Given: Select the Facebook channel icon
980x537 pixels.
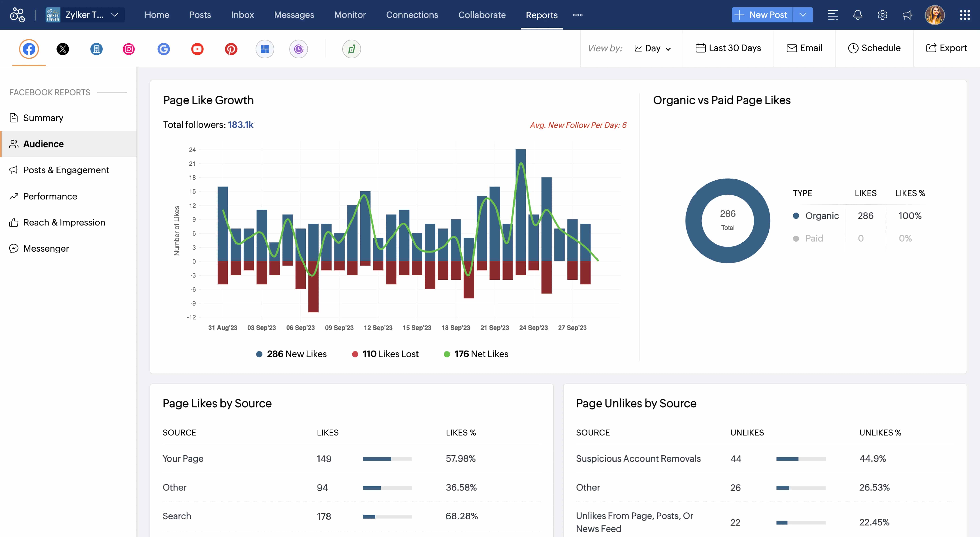Looking at the screenshot, I should coord(29,49).
